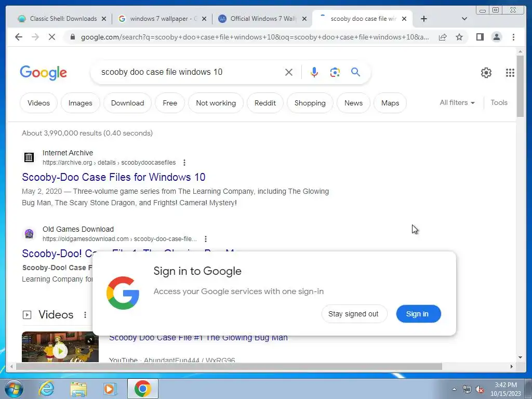Viewport: 532px width, 399px height.
Task: Select the Download filter chip
Action: [128, 103]
